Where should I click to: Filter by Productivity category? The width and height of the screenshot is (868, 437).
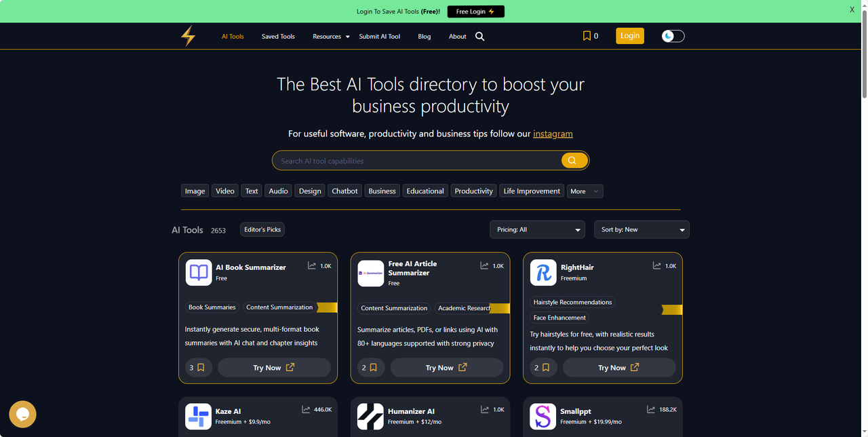474,191
